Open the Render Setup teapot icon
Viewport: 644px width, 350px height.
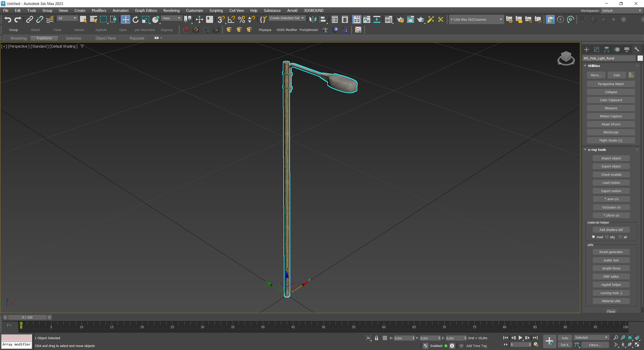400,20
